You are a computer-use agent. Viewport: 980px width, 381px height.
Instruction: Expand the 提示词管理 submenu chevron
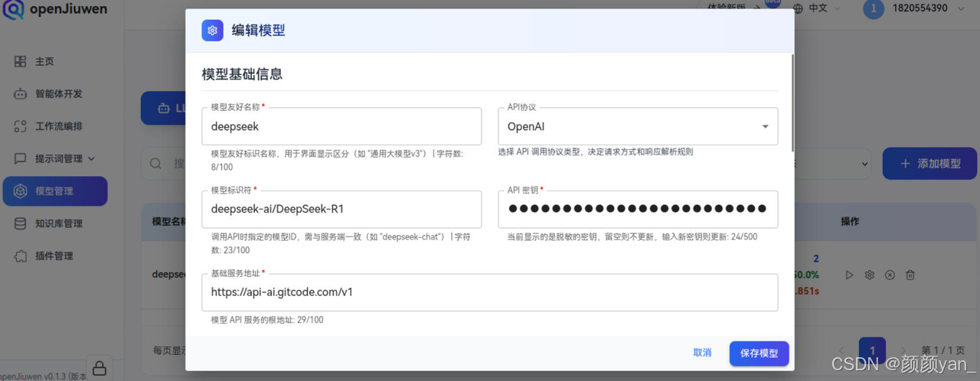(x=92, y=158)
